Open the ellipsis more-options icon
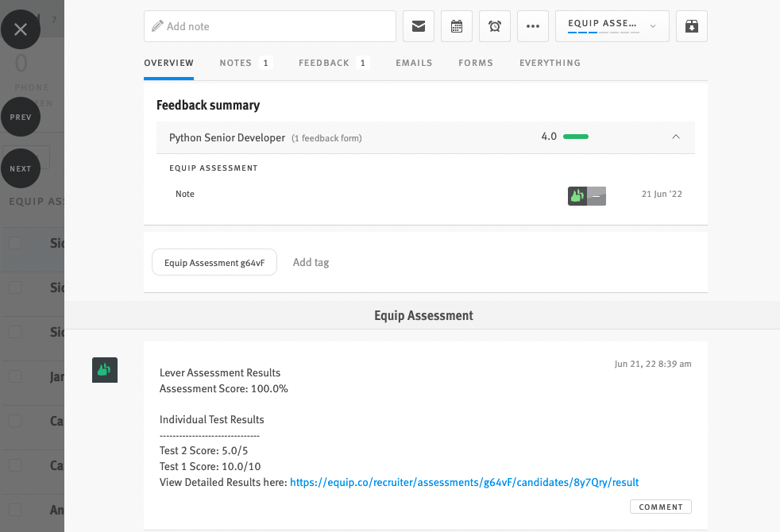 pos(533,25)
